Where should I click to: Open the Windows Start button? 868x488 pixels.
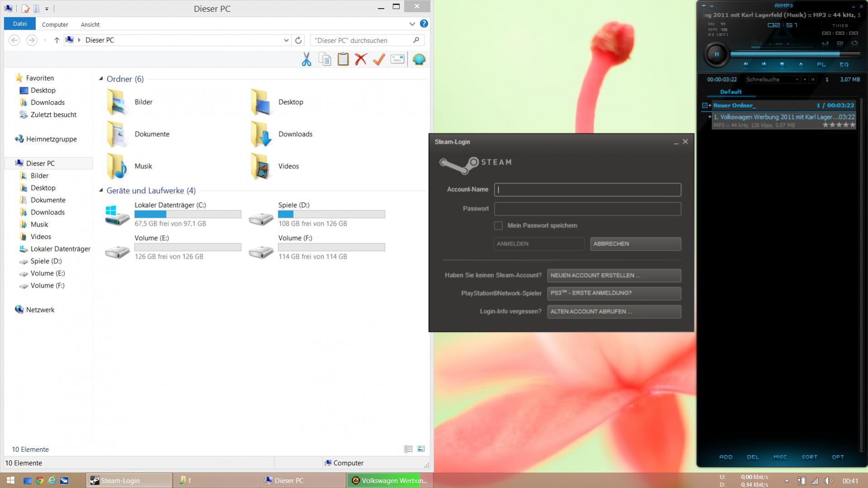[x=10, y=481]
